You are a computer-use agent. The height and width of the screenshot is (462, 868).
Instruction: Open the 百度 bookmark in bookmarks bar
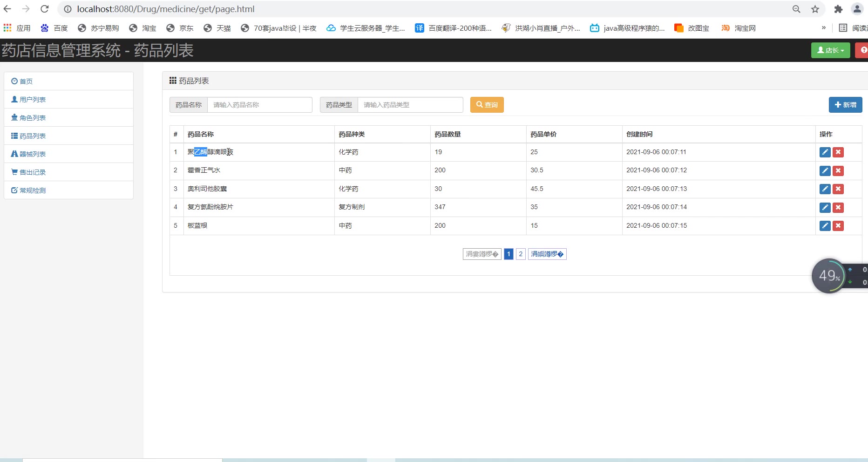[x=54, y=28]
